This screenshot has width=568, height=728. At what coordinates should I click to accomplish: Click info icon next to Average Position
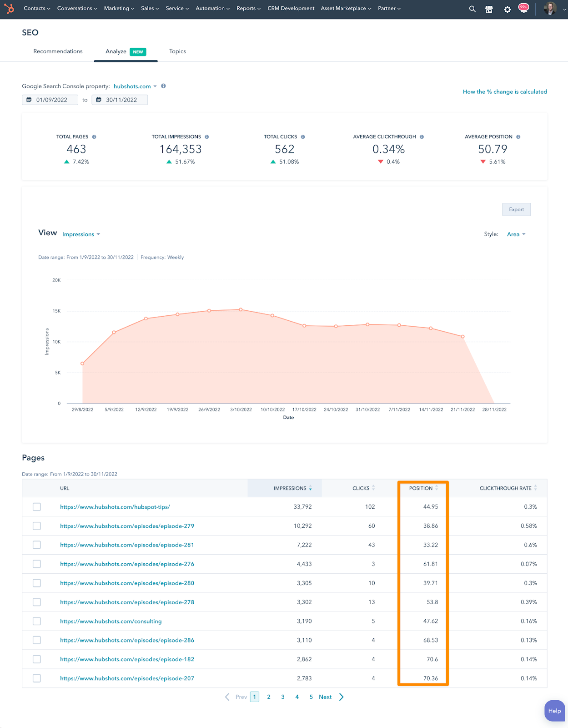518,137
